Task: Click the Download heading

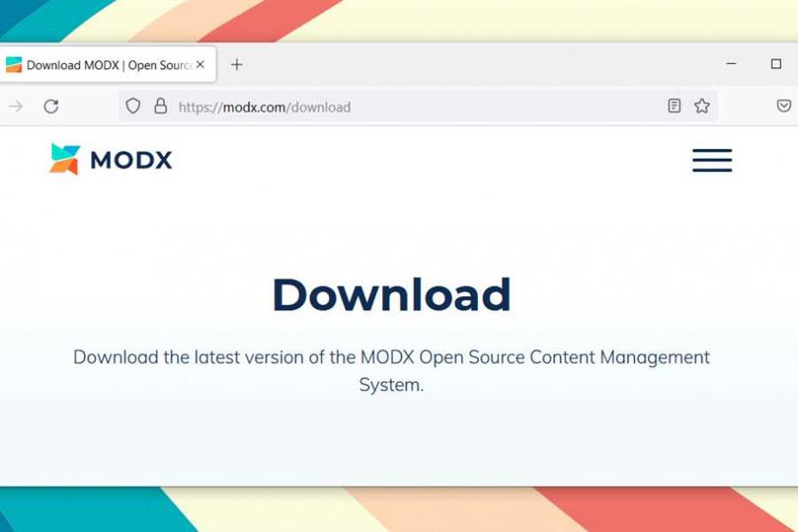Action: pos(391,294)
